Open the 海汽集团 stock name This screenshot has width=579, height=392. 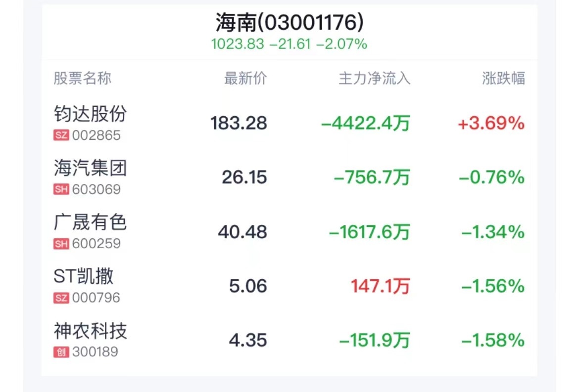(91, 169)
